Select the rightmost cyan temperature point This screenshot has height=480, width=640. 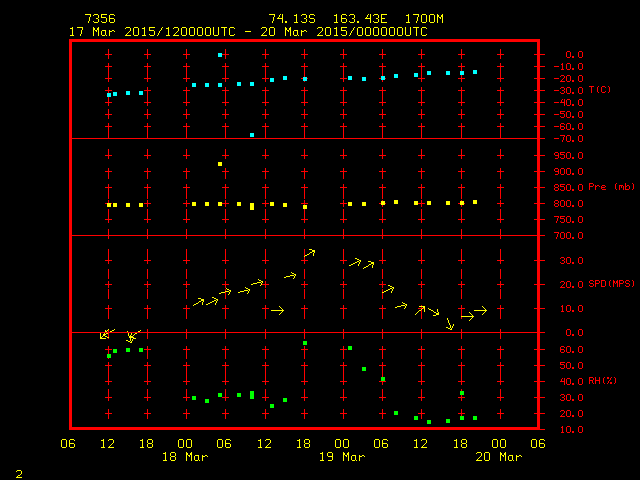(475, 72)
